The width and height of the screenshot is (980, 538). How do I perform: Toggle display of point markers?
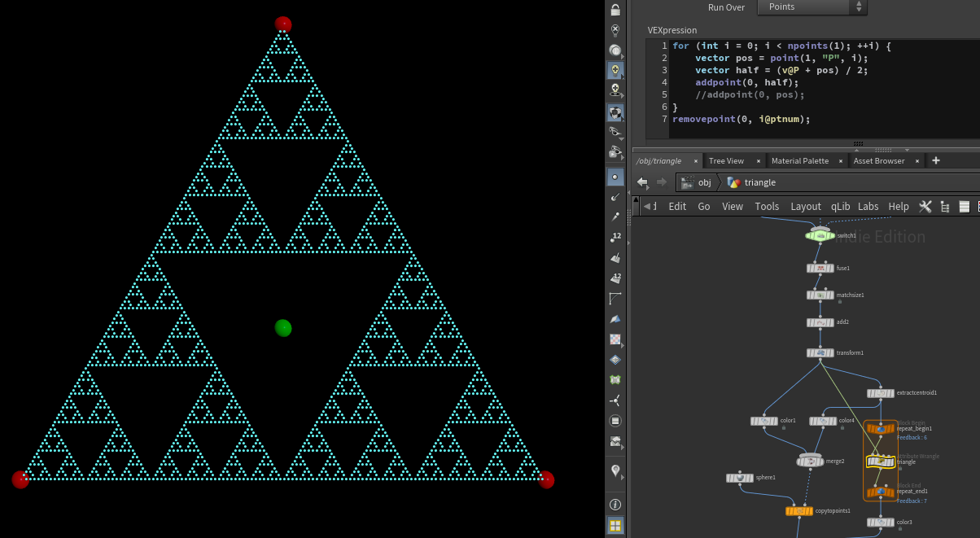[615, 177]
